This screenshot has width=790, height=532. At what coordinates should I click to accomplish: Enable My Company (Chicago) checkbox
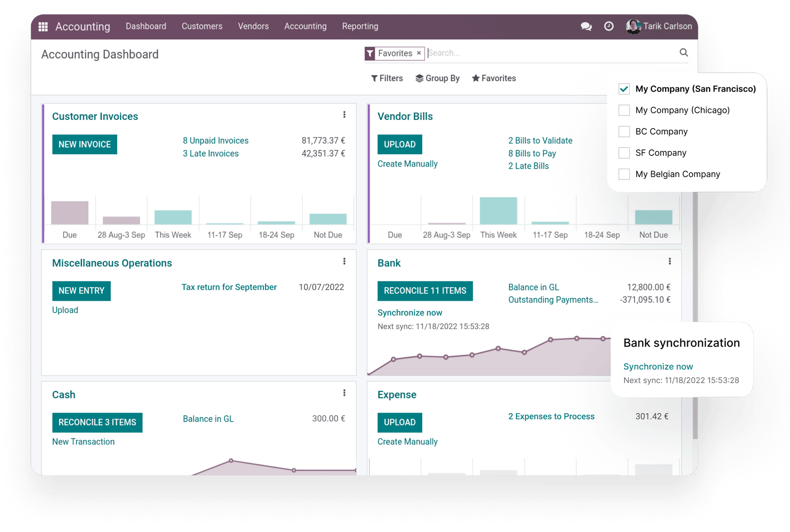tap(624, 110)
